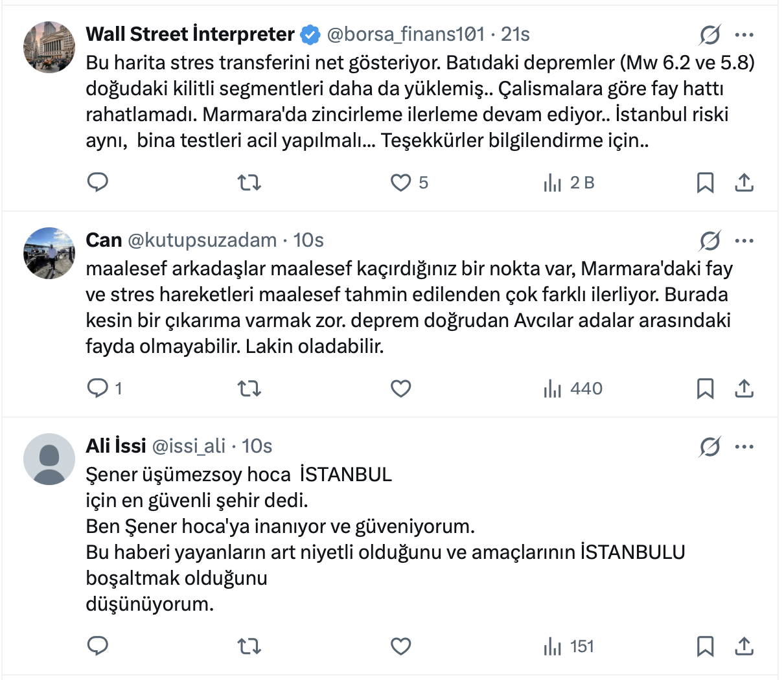
Task: Open more options menu on Can's tweet
Action: pos(744,241)
